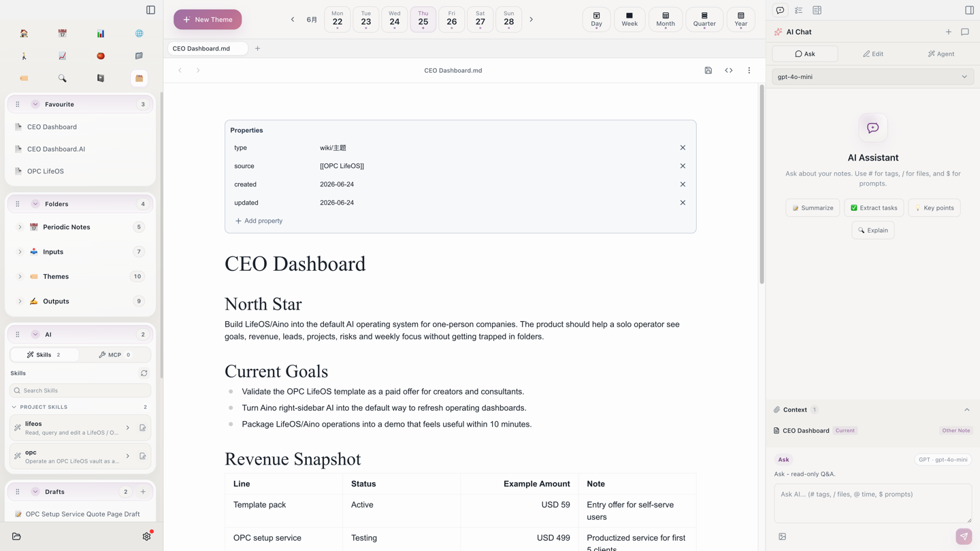Open the task checklist panel icon
Screen dimensions: 980x551
[x=798, y=10]
